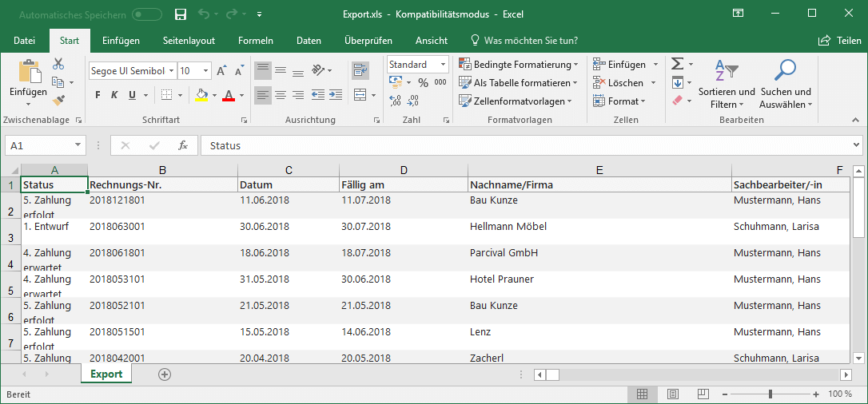Click the zoom slider handle
This screenshot has width=868, height=404.
click(770, 394)
